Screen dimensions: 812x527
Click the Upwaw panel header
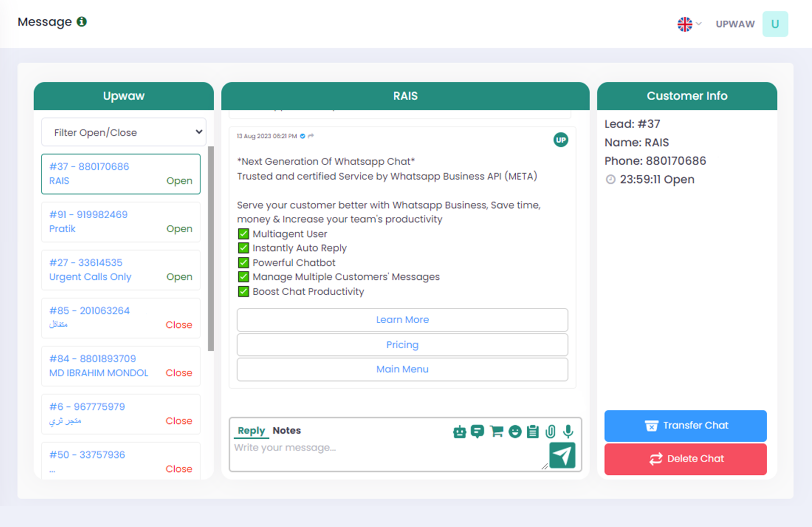pos(124,96)
